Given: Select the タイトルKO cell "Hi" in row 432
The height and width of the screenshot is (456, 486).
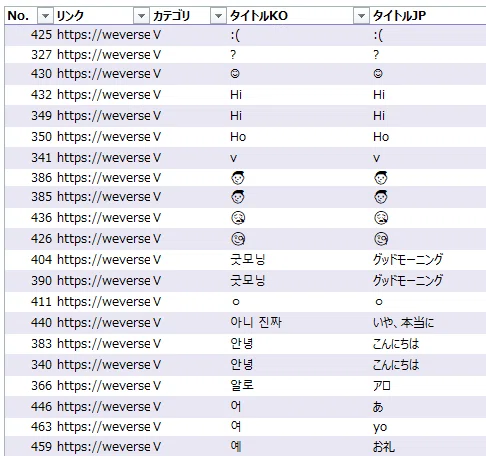Looking at the screenshot, I should click(236, 95).
